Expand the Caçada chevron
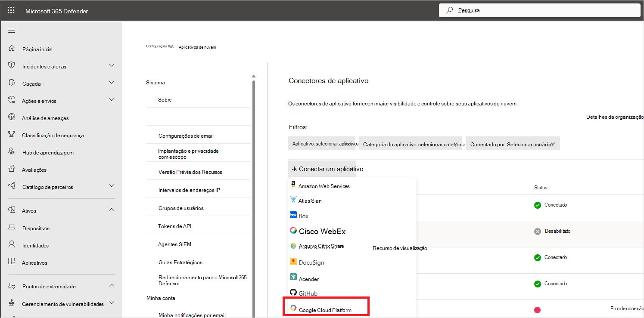Viewport: 644px width, 318px height. 112,82
